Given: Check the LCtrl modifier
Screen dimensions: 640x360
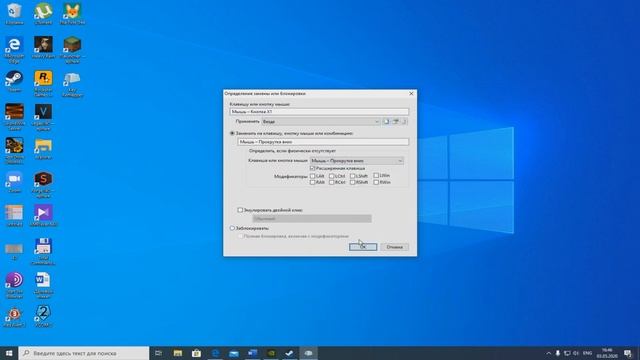Looking at the screenshot, I should [332, 176].
